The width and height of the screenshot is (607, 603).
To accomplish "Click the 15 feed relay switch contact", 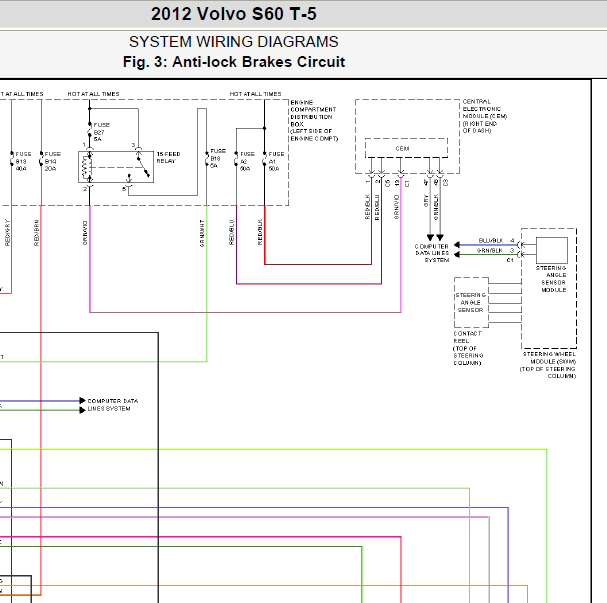I will pyautogui.click(x=143, y=166).
